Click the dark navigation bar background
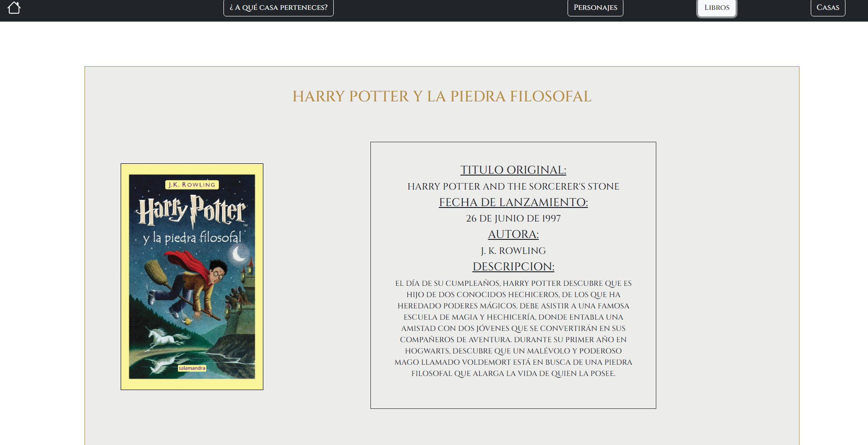Image resolution: width=868 pixels, height=445 pixels. (x=422, y=8)
